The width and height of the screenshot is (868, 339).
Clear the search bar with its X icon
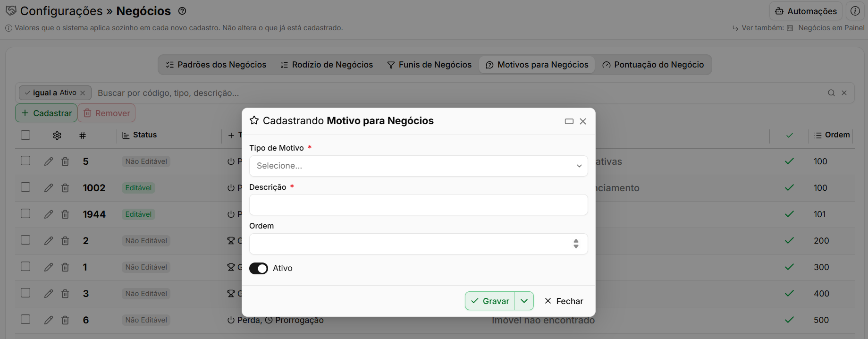844,93
